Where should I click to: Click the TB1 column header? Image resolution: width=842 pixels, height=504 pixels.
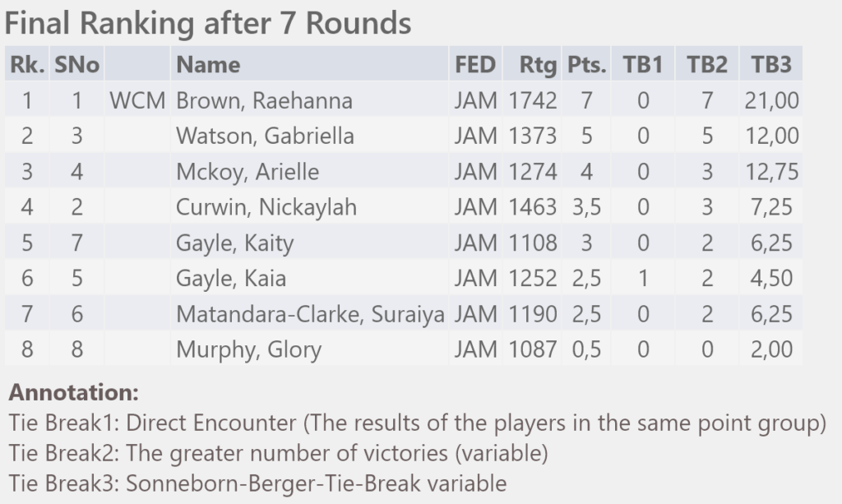[643, 65]
